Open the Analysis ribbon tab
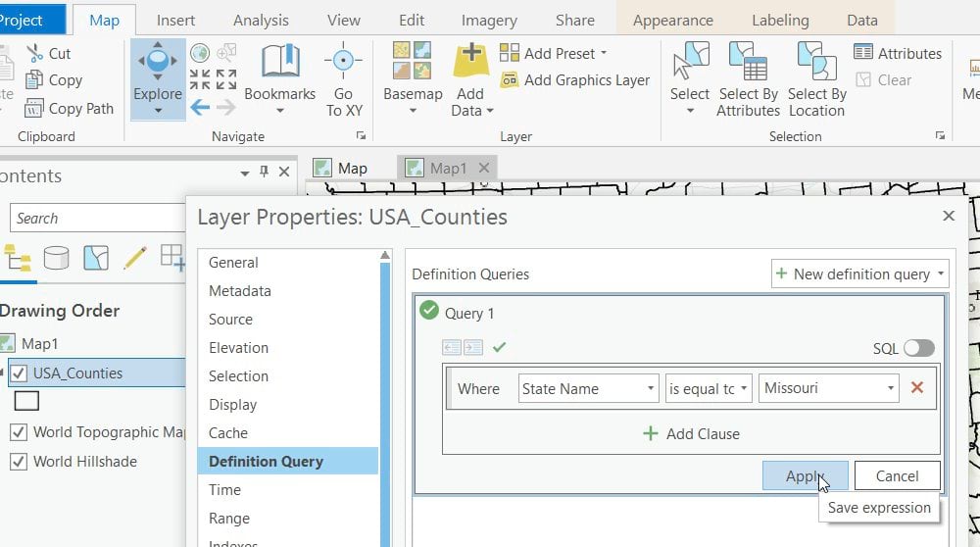 pyautogui.click(x=261, y=21)
